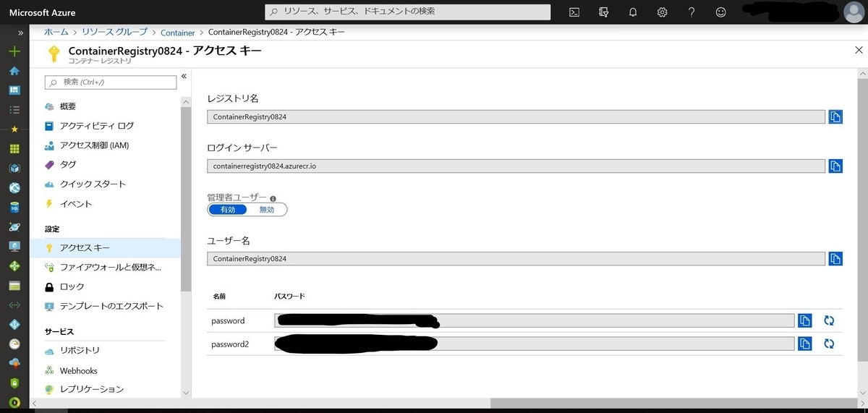The image size is (868, 413).
Task: Click the サービス section header
Action: click(x=59, y=331)
